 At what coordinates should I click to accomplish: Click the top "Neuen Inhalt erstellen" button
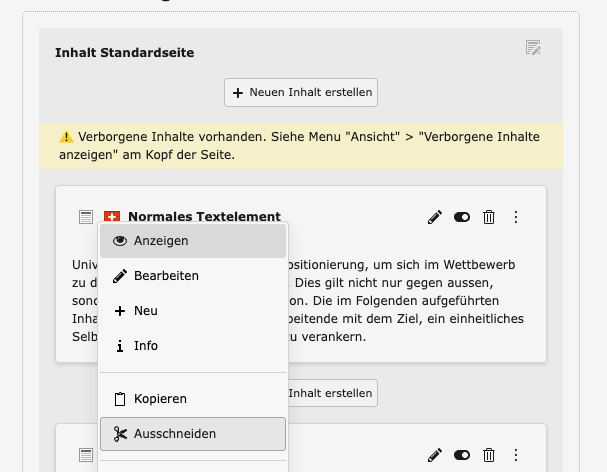click(x=301, y=92)
